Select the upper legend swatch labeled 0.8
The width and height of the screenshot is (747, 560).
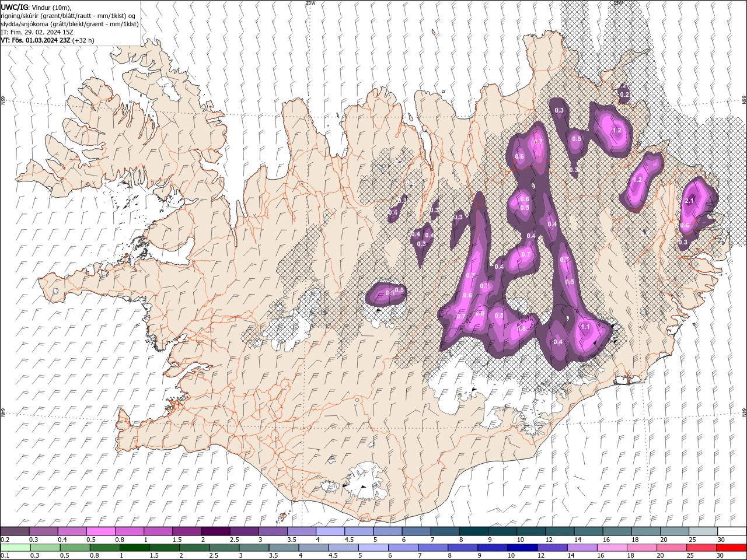(130, 531)
